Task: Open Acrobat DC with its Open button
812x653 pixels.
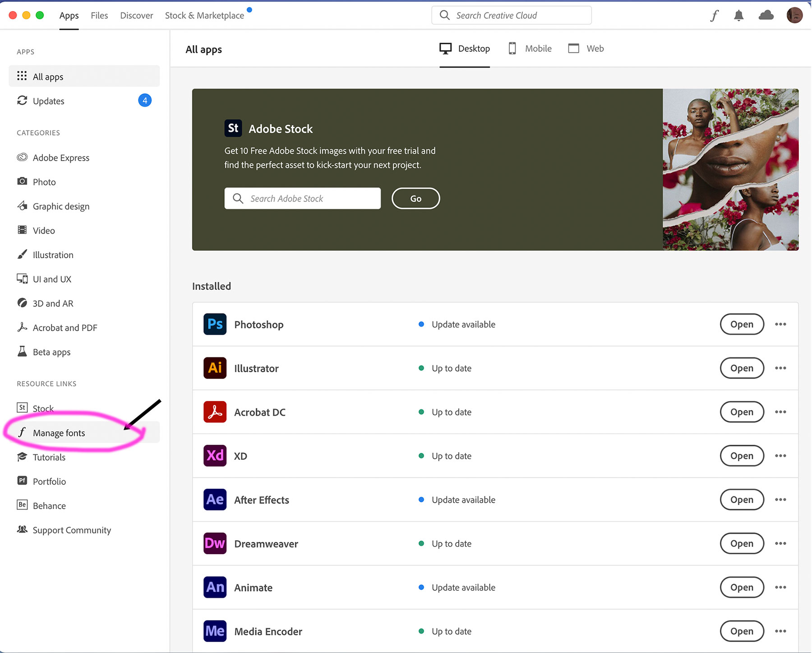Action: [742, 412]
